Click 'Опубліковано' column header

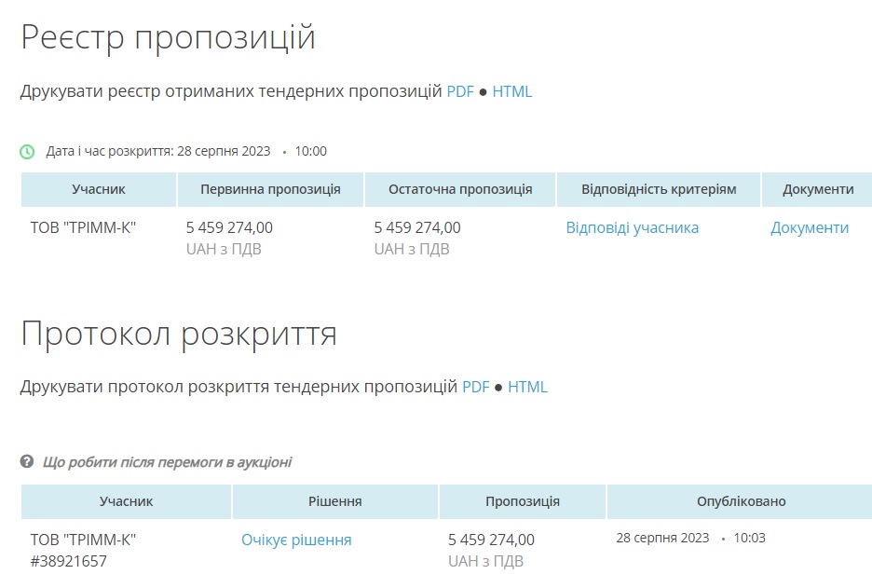coord(741,501)
